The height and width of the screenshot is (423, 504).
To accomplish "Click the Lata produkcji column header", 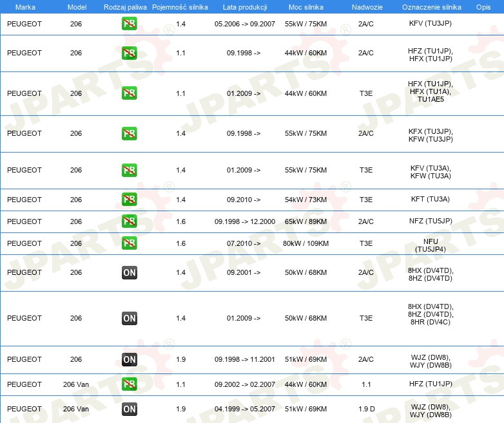I will coord(245,7).
